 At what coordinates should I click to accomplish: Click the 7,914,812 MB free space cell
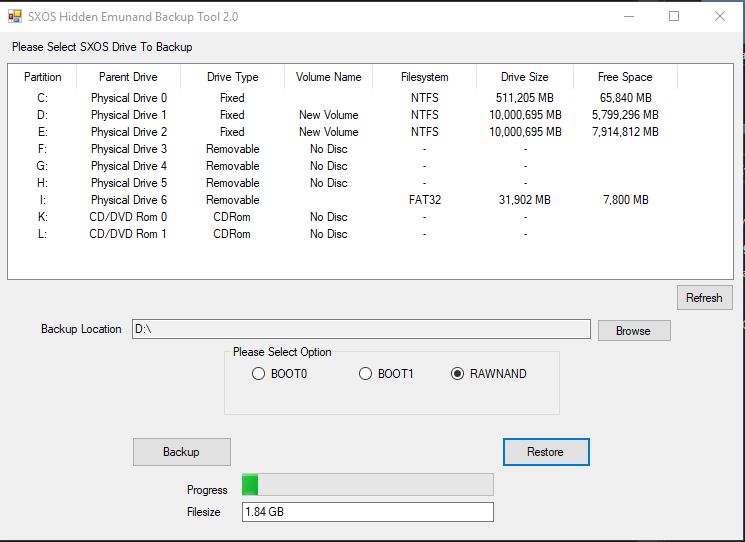(x=625, y=132)
